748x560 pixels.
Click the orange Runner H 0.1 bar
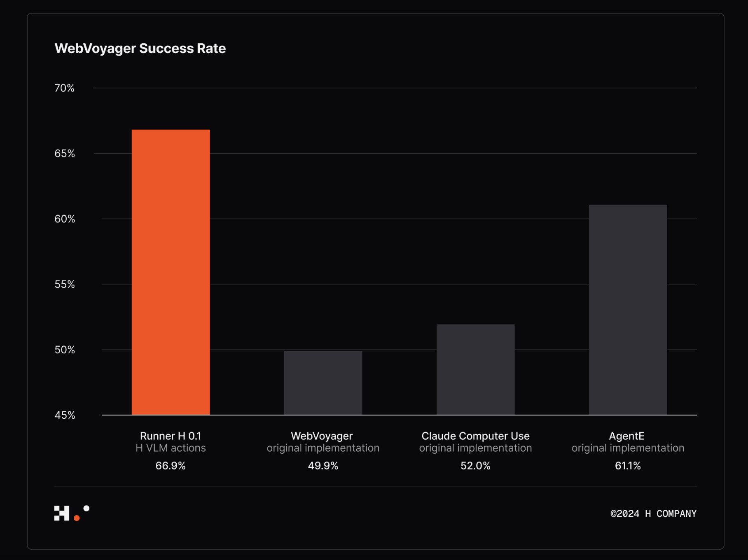tap(171, 272)
